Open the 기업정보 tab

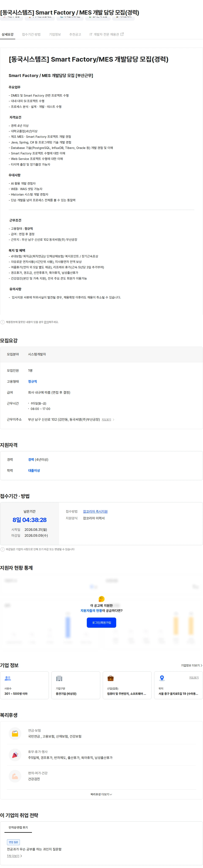[x=55, y=34]
